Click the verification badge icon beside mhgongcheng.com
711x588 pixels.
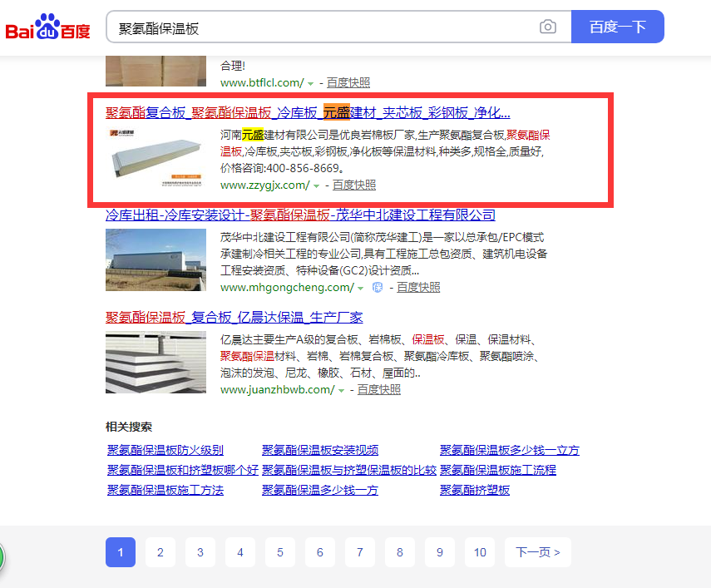click(378, 288)
